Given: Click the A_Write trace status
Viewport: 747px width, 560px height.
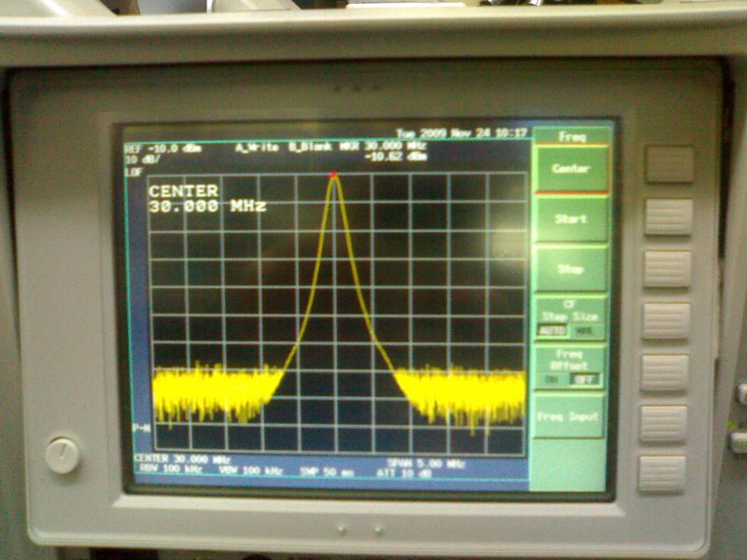Looking at the screenshot, I should (x=256, y=147).
